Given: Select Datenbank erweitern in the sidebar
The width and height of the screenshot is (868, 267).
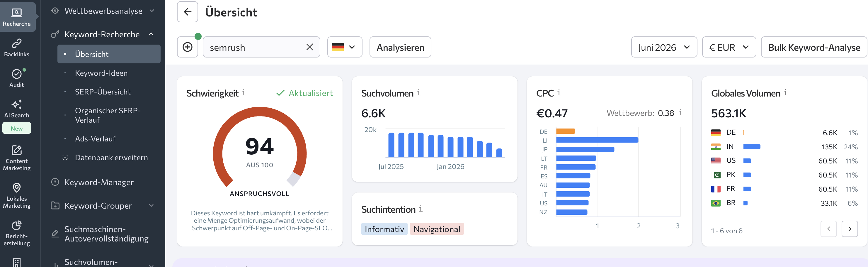Looking at the screenshot, I should [111, 157].
